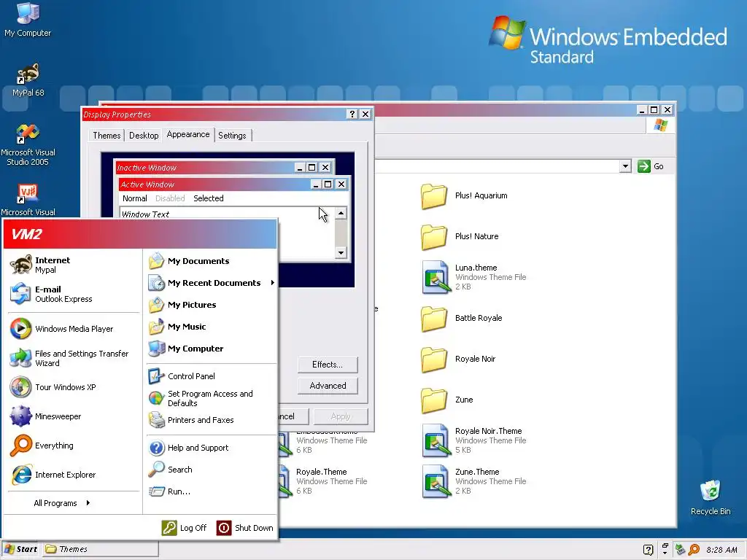Open Search from Start menu

(211, 470)
